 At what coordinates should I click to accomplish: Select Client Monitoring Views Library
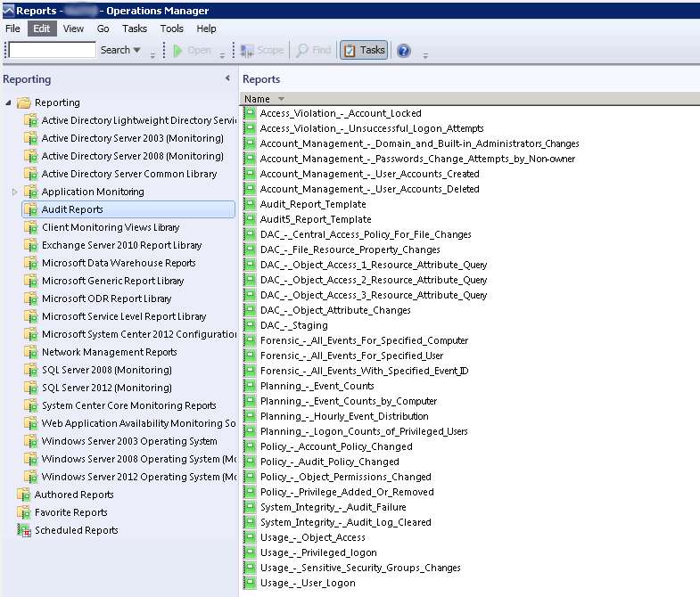tap(111, 227)
